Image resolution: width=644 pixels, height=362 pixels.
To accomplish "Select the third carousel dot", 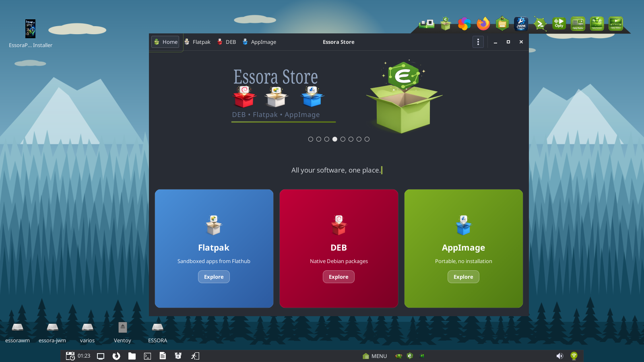I will 326,139.
